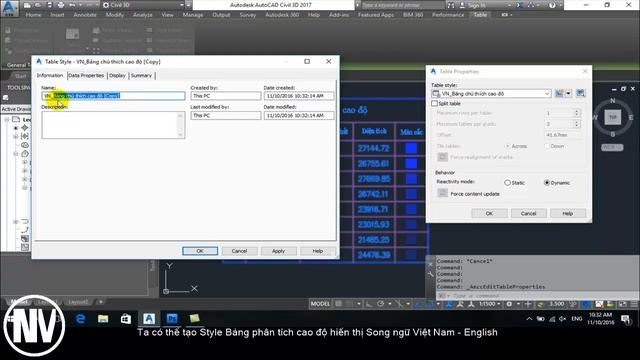This screenshot has width=640, height=360.
Task: Click the Force content update icon button
Action: (442, 193)
